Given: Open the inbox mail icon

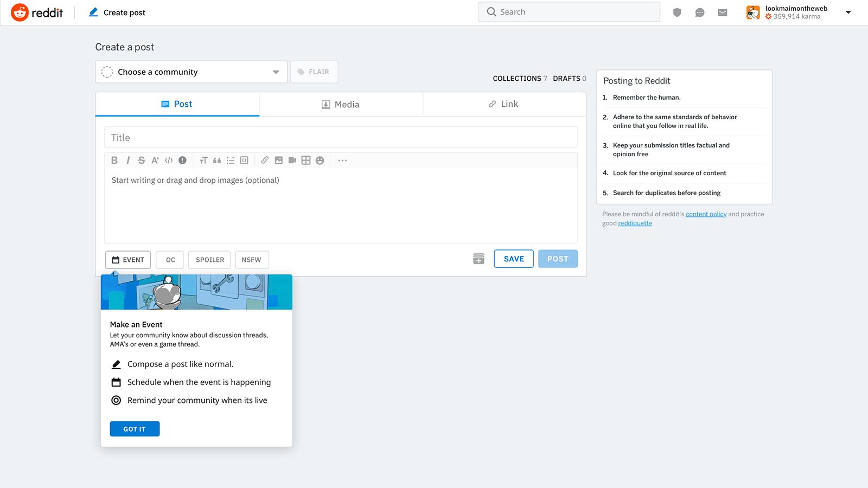Looking at the screenshot, I should click(723, 12).
